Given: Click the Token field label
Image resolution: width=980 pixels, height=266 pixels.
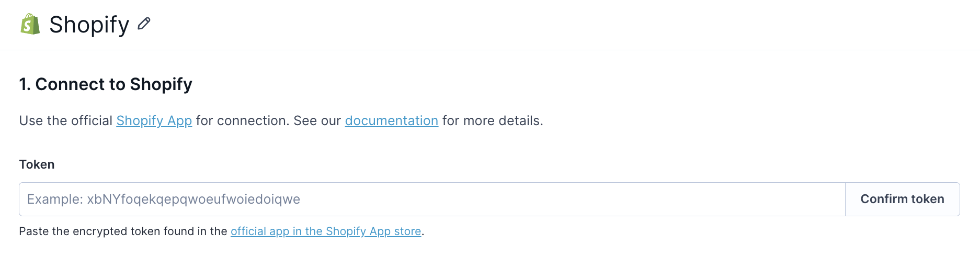Looking at the screenshot, I should [x=37, y=164].
